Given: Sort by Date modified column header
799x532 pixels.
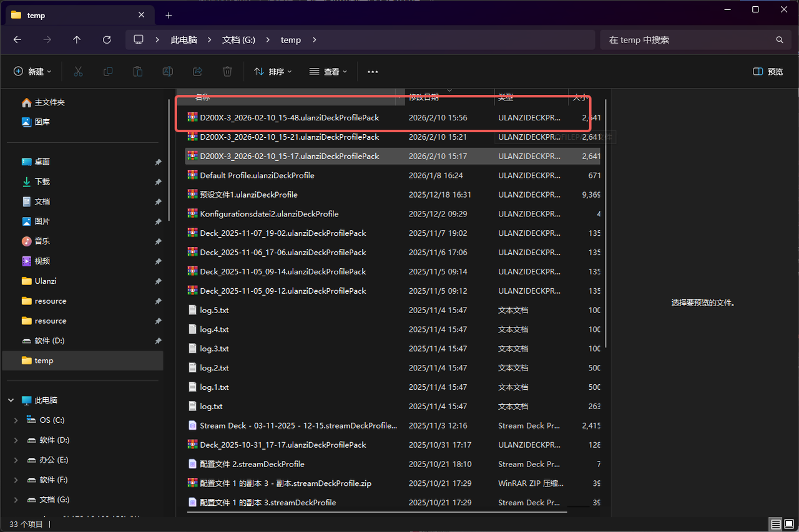Looking at the screenshot, I should click(x=437, y=97).
